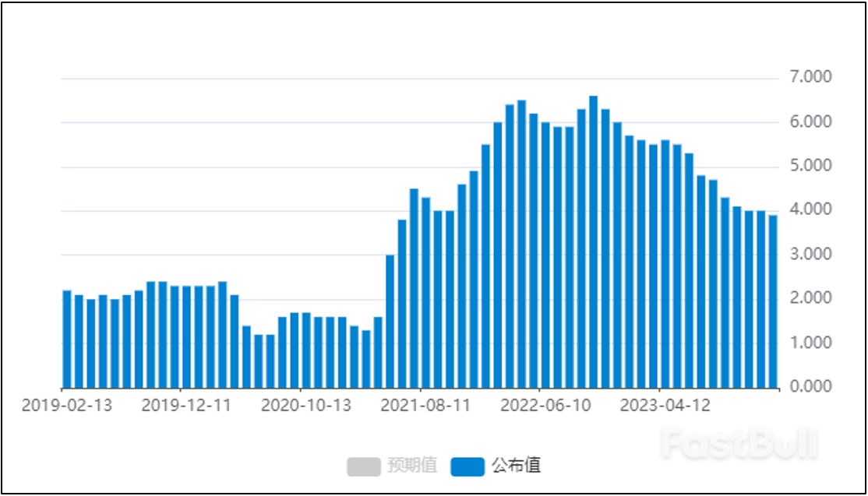The width and height of the screenshot is (868, 496).
Task: Click the 6.000 y-axis value
Action: coord(810,121)
